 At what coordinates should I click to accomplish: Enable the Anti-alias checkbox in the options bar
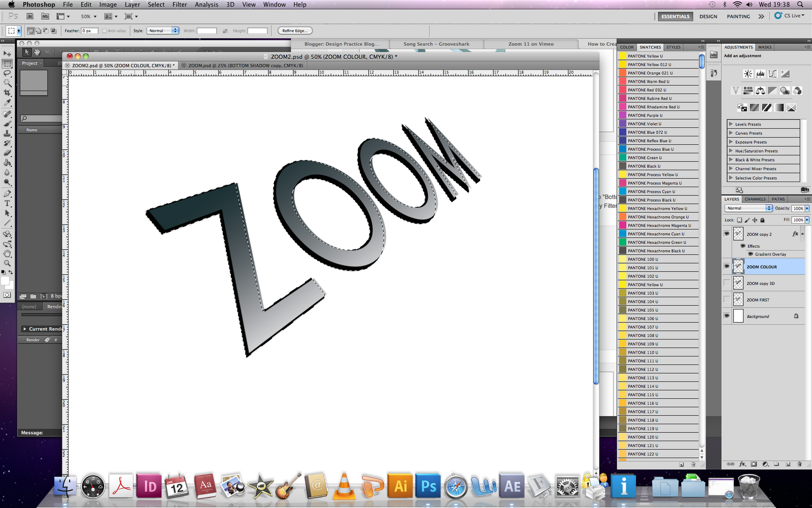pyautogui.click(x=105, y=30)
